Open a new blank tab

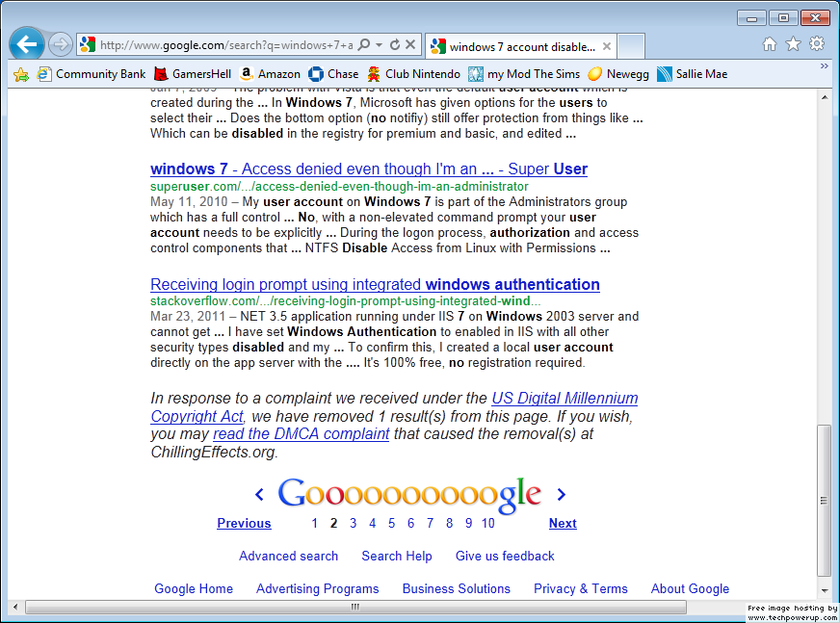pyautogui.click(x=631, y=46)
